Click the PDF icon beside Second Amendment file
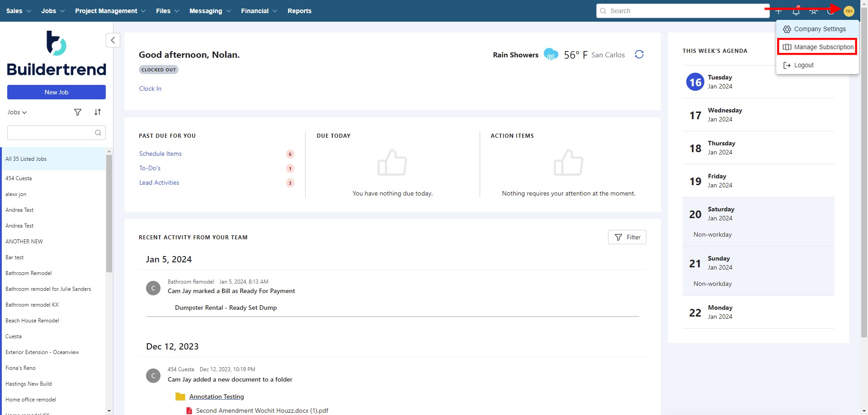The image size is (868, 415). (189, 410)
